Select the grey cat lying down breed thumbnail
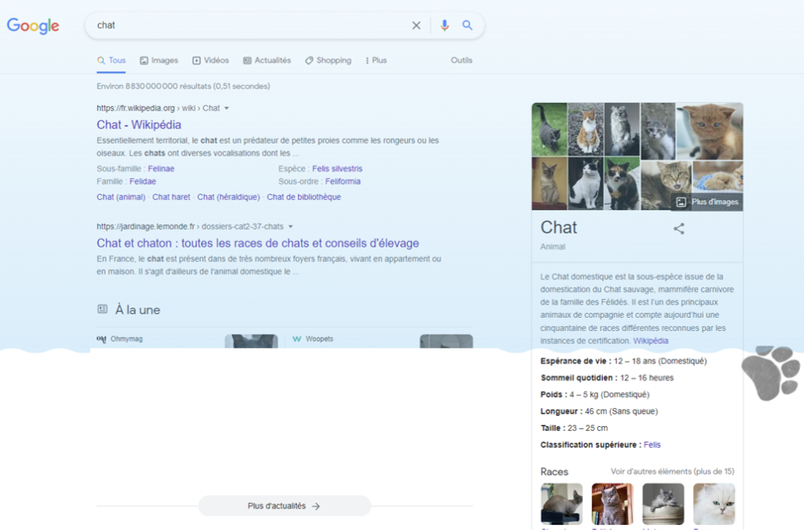Image resolution: width=804 pixels, height=532 pixels. pos(663,504)
